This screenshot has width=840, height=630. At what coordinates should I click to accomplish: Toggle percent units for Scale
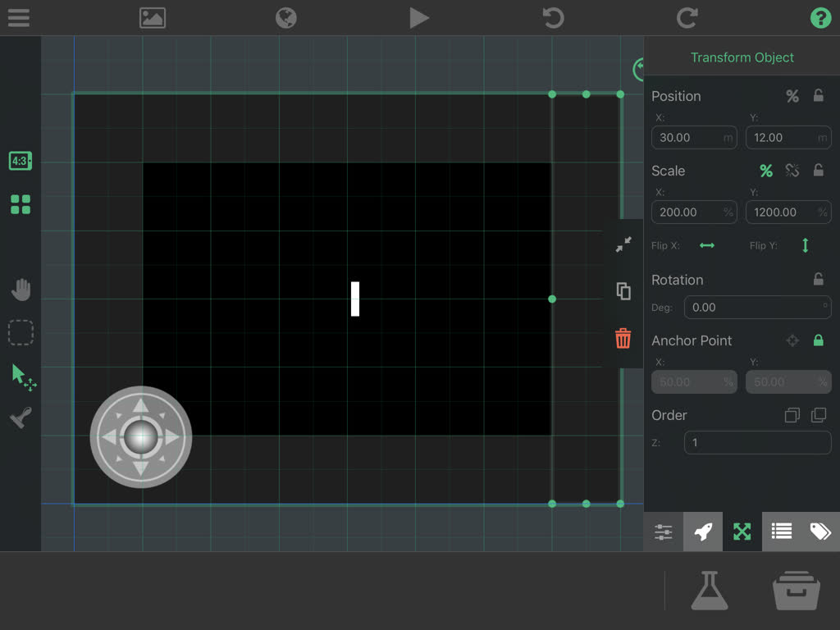(766, 171)
